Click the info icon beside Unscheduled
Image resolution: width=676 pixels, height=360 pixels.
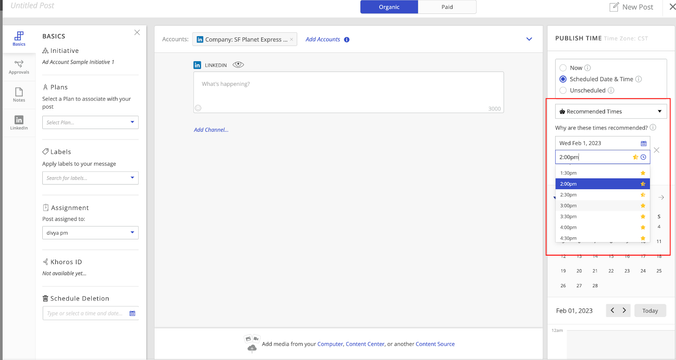tap(611, 90)
